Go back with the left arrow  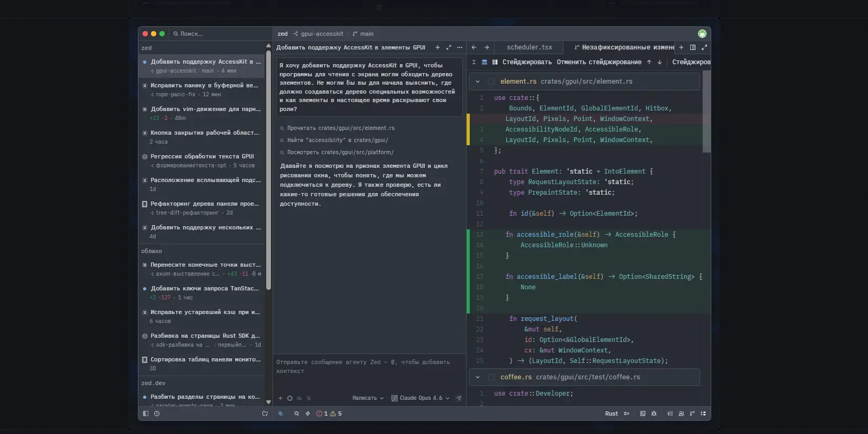coord(474,47)
